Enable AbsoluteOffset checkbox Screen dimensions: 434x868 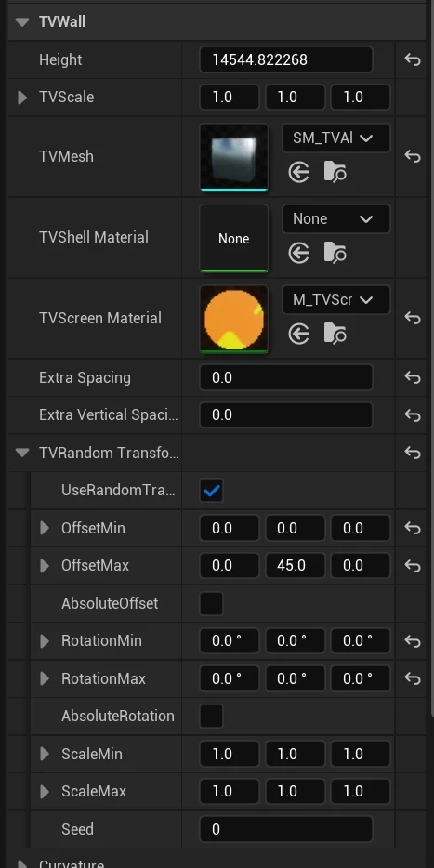pyautogui.click(x=212, y=603)
